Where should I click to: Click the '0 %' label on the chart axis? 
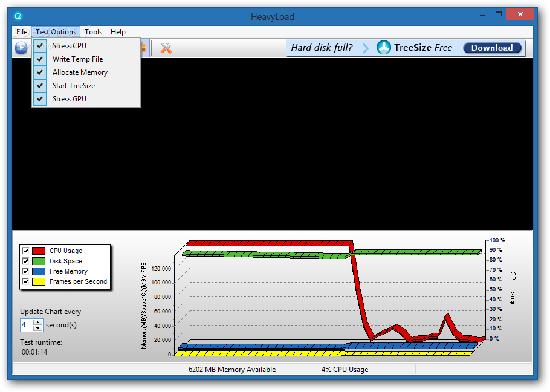[x=494, y=338]
